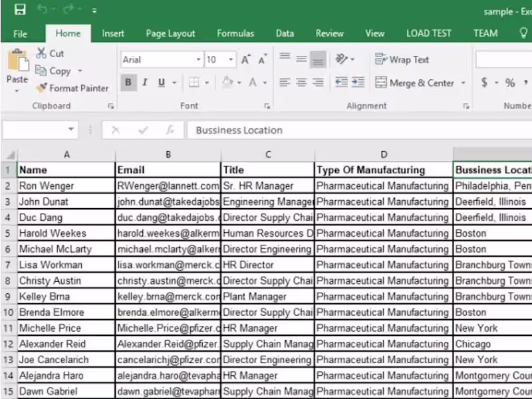This screenshot has width=532, height=399.
Task: Toggle Bold formatting
Action: pos(128,82)
